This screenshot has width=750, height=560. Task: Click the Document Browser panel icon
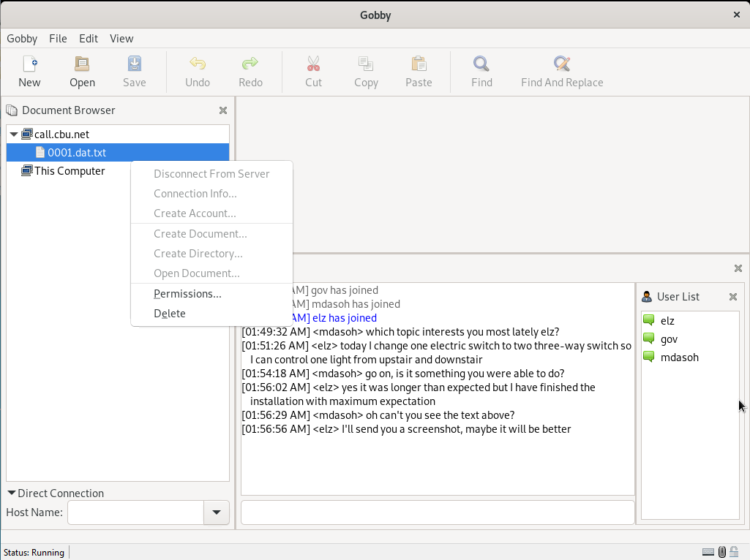tap(12, 110)
